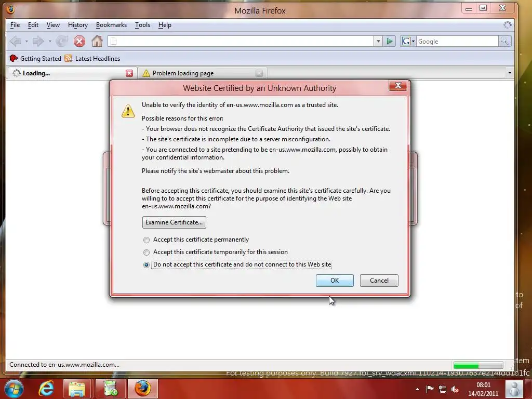Open Windows Explorer folder taskbar icon
The height and width of the screenshot is (399, 532).
[x=77, y=389]
